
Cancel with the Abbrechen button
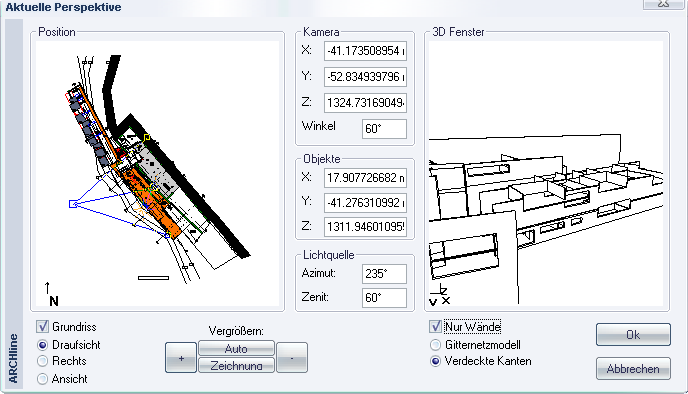point(633,369)
